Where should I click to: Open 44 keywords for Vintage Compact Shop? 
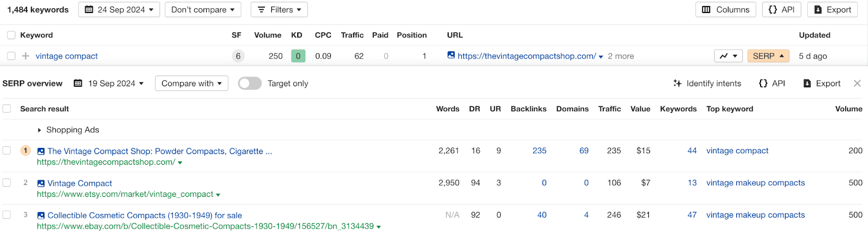[692, 151]
